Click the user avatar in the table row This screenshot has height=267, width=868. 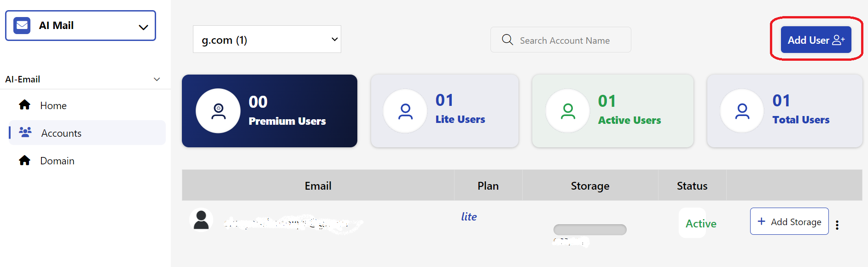(201, 220)
